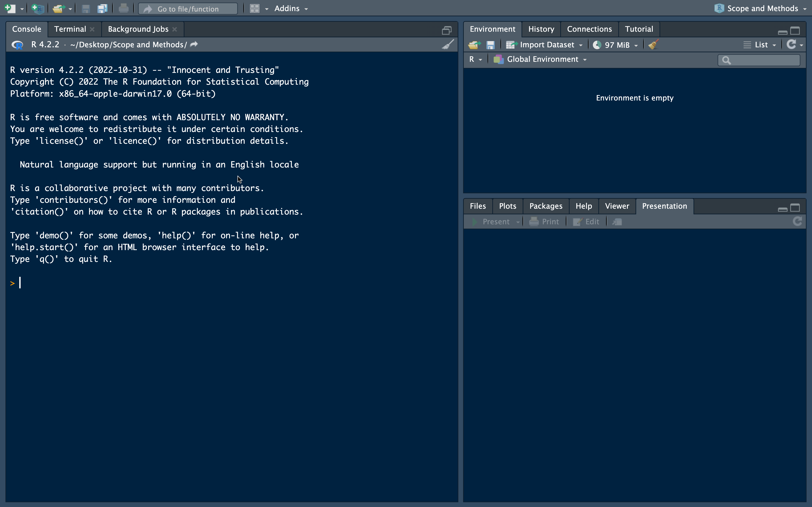Click the save workspace disk icon
Image resolution: width=812 pixels, height=507 pixels.
(x=491, y=45)
